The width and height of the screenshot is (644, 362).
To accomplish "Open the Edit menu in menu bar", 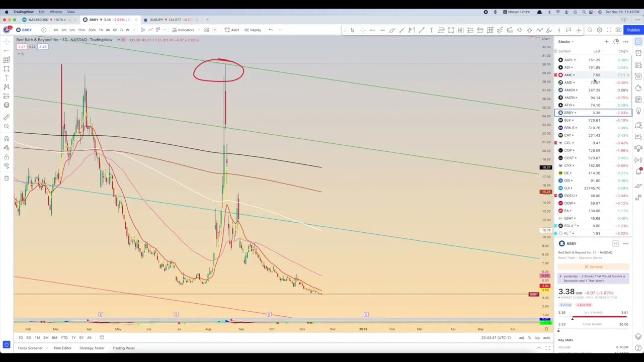I will [x=42, y=12].
